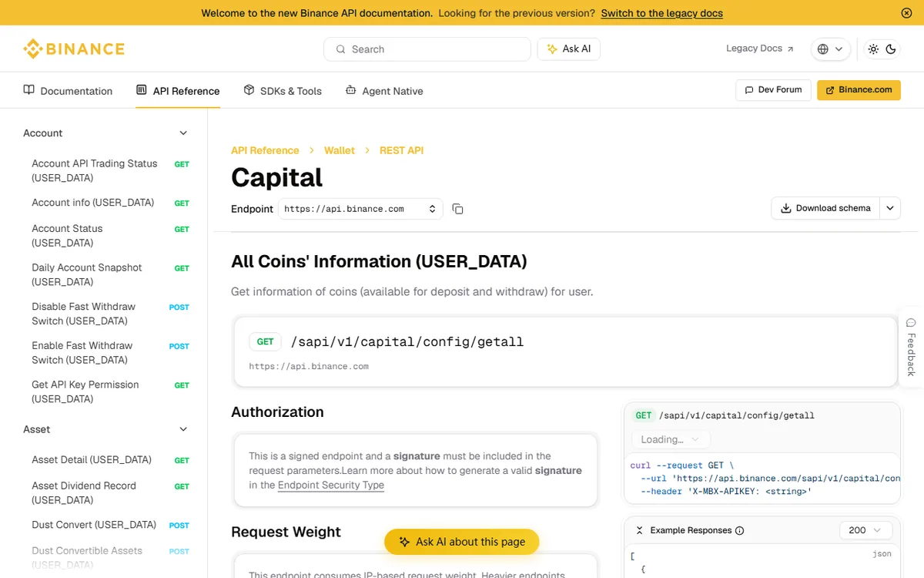
Task: Click Dev Forum chat bubble icon
Action: [749, 90]
